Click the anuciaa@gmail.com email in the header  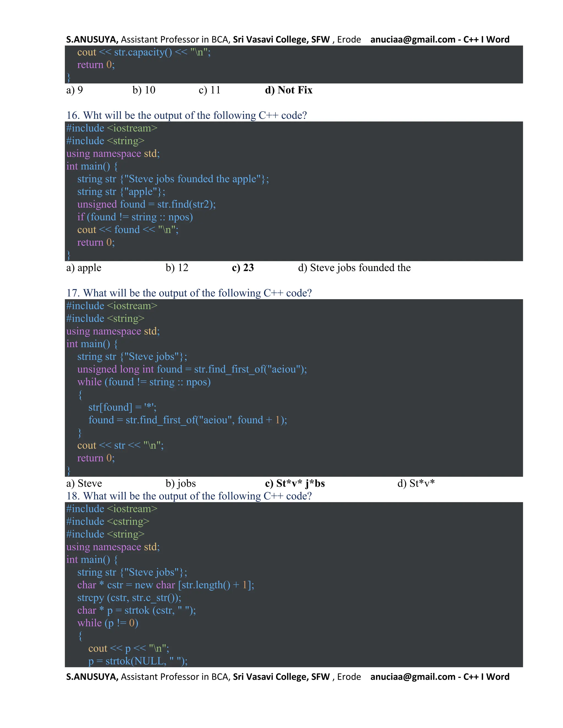click(413, 40)
